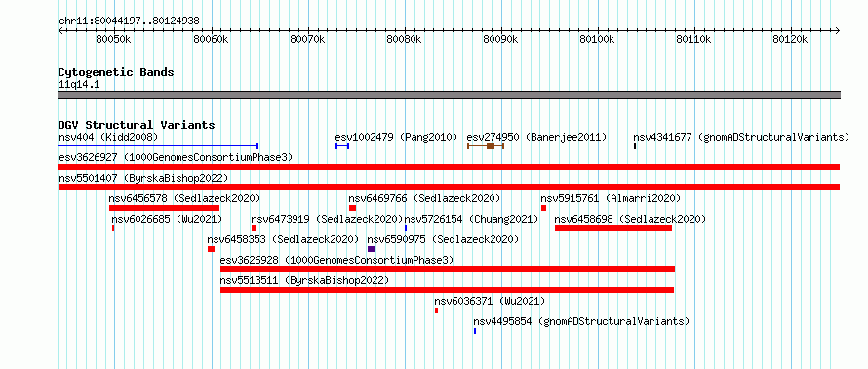Click the nsv6458698 (Sedlazeck2020) label
Screen dimensions: 868x369
pyautogui.click(x=630, y=219)
